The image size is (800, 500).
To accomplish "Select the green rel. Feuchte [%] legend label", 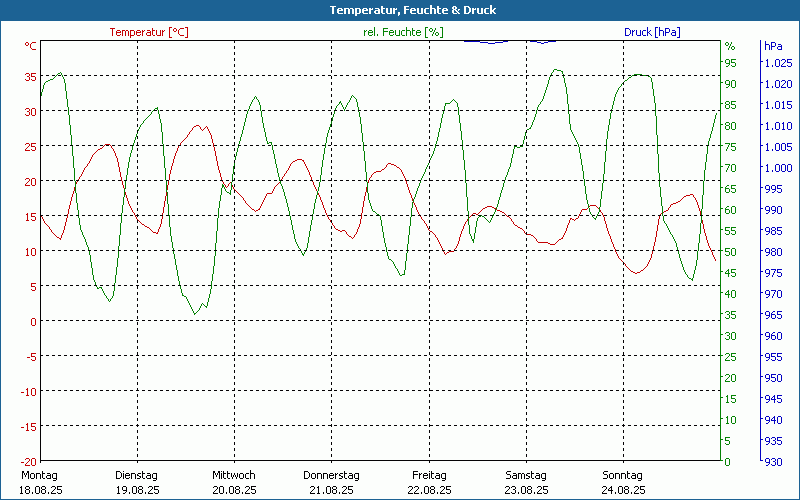I will click(x=402, y=32).
